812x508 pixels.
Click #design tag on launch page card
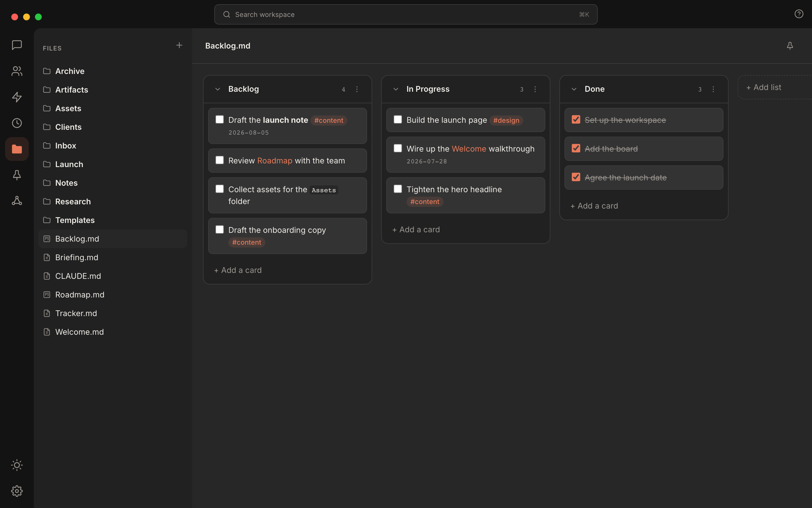click(506, 120)
